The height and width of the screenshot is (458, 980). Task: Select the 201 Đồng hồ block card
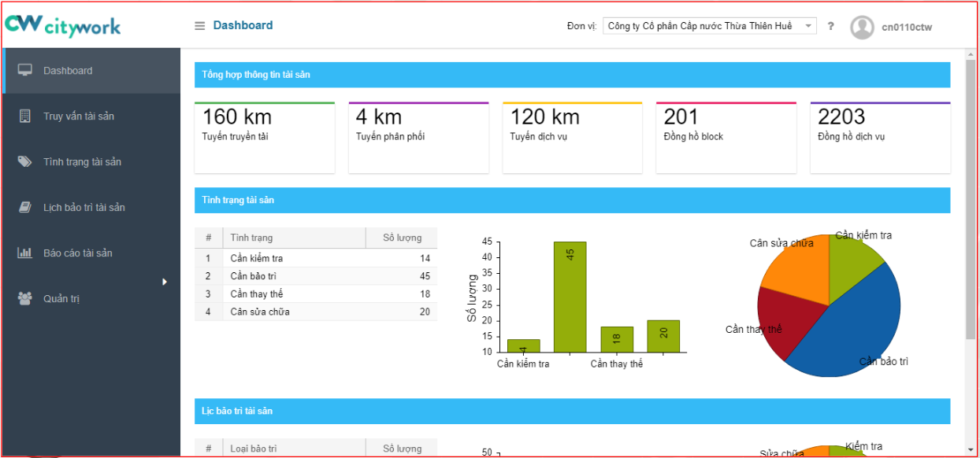point(726,138)
